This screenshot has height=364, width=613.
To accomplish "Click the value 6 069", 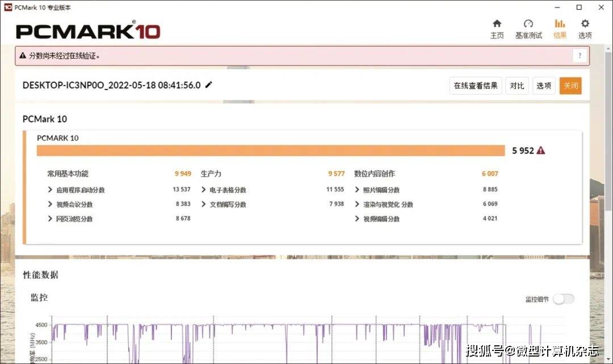I will [490, 204].
